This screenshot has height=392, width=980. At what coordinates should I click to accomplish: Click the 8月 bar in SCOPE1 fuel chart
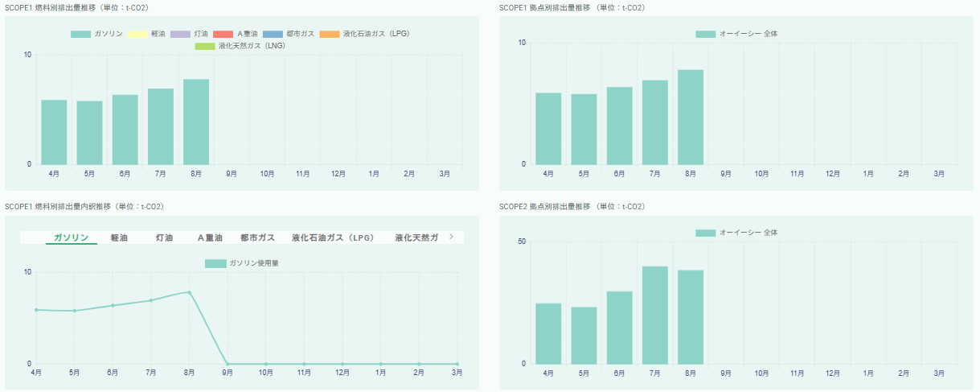[x=196, y=122]
